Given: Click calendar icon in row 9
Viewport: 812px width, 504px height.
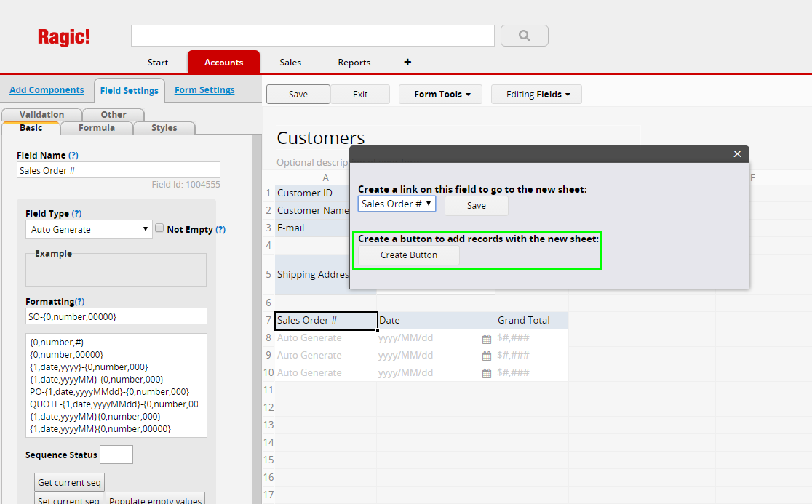Looking at the screenshot, I should pyautogui.click(x=487, y=356).
